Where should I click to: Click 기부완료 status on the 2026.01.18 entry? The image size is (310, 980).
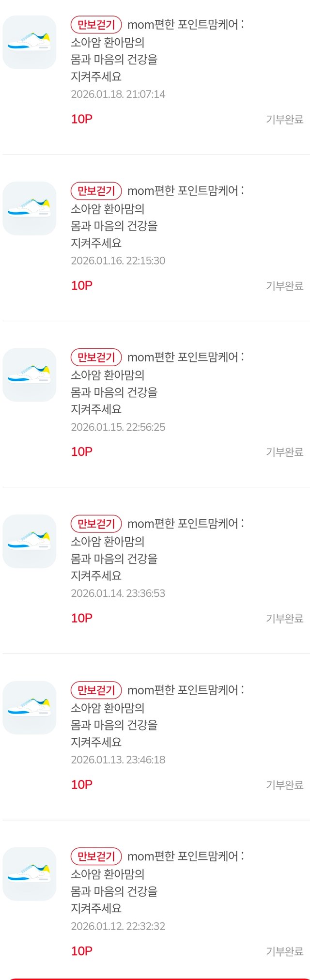click(284, 120)
